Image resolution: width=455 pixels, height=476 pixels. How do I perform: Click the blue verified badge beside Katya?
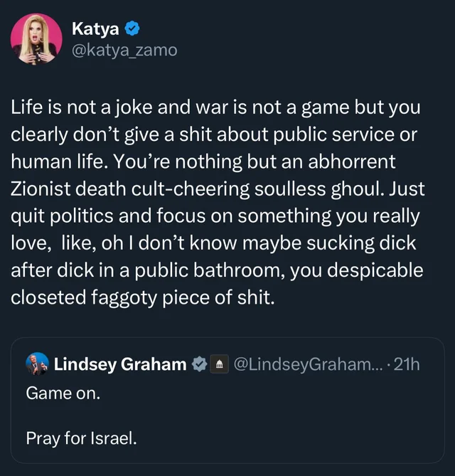pos(132,29)
